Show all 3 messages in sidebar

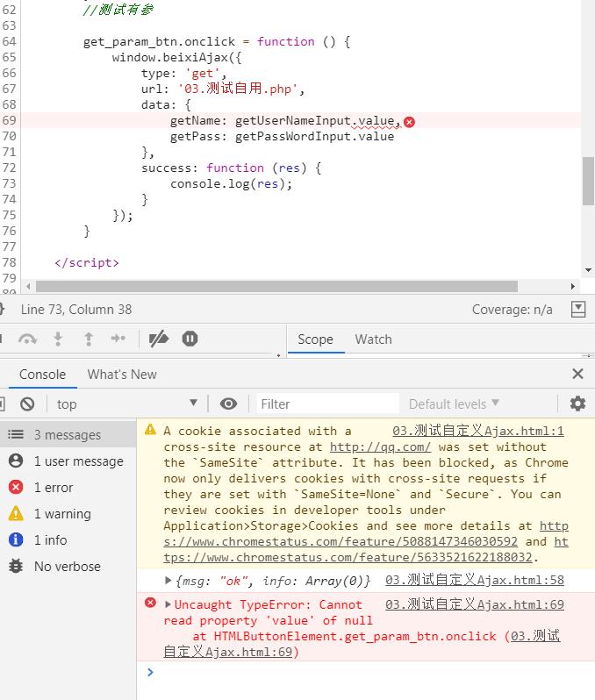pyautogui.click(x=68, y=434)
